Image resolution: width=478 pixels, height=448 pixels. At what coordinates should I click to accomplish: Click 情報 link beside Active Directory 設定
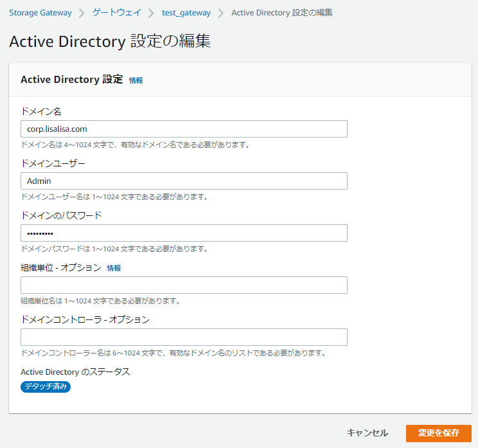[x=136, y=80]
